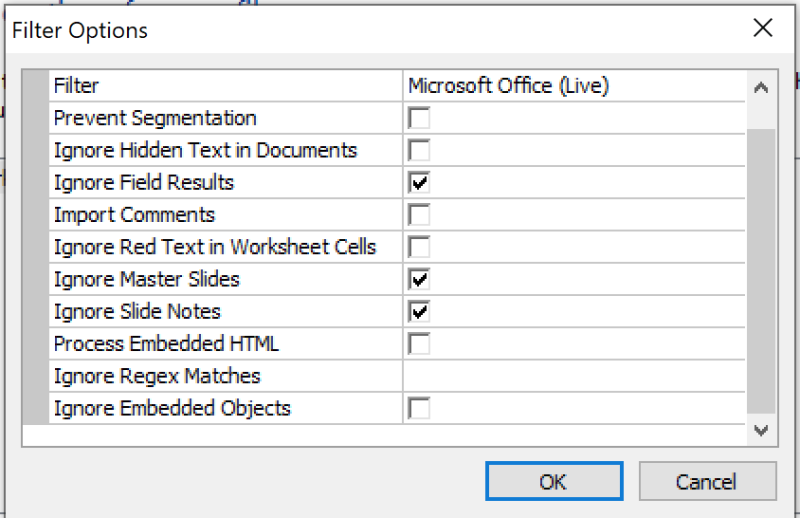Enable Process Embedded HTML checkbox
The height and width of the screenshot is (518, 800).
pyautogui.click(x=420, y=344)
